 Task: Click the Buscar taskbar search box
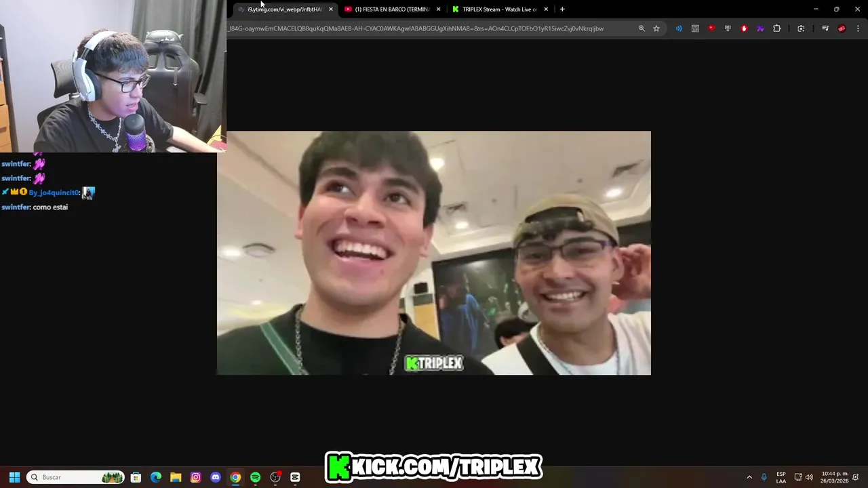tap(76, 477)
